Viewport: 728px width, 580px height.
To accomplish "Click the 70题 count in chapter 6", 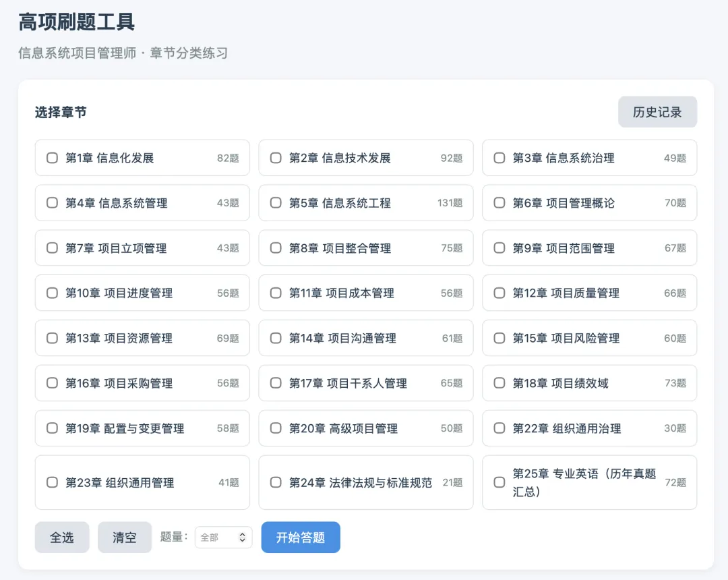I will click(x=675, y=203).
